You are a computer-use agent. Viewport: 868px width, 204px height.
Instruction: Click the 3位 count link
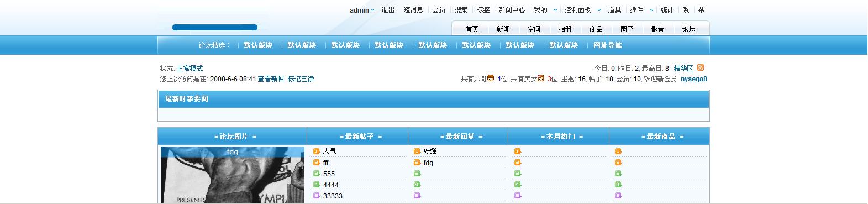[553, 79]
